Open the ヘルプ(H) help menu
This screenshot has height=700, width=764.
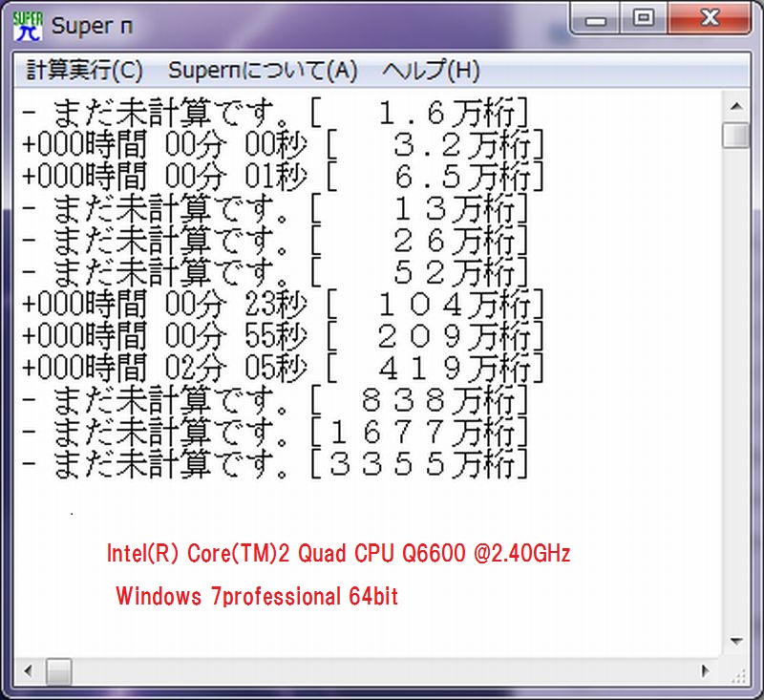coord(432,70)
